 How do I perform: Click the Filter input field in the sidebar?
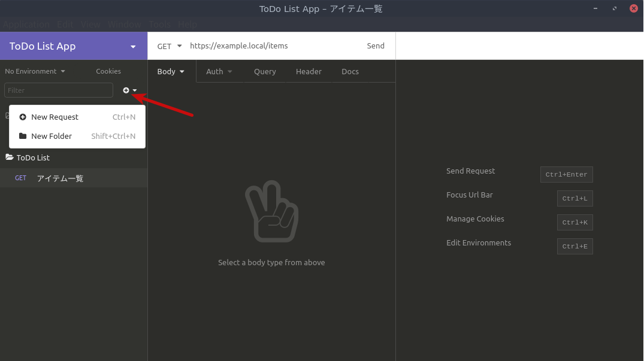tap(58, 90)
